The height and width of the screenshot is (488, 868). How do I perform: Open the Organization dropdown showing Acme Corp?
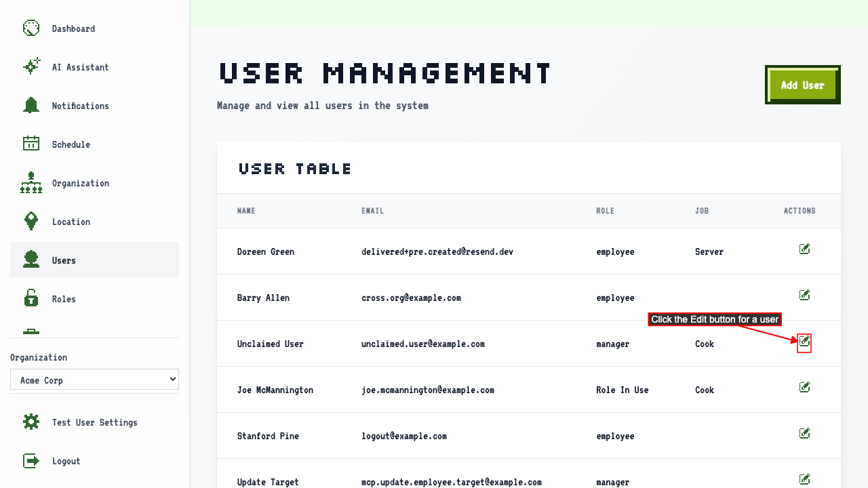point(94,380)
